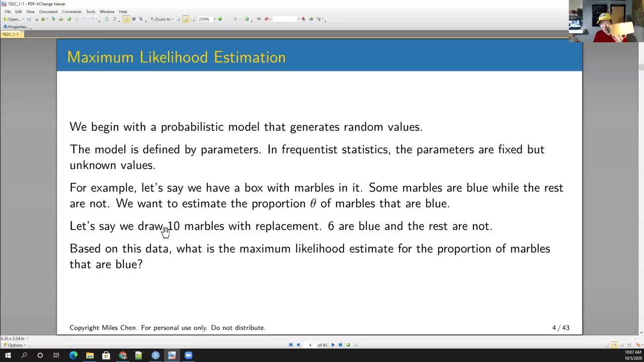Open the Tools menu
The image size is (644, 362).
click(x=91, y=12)
